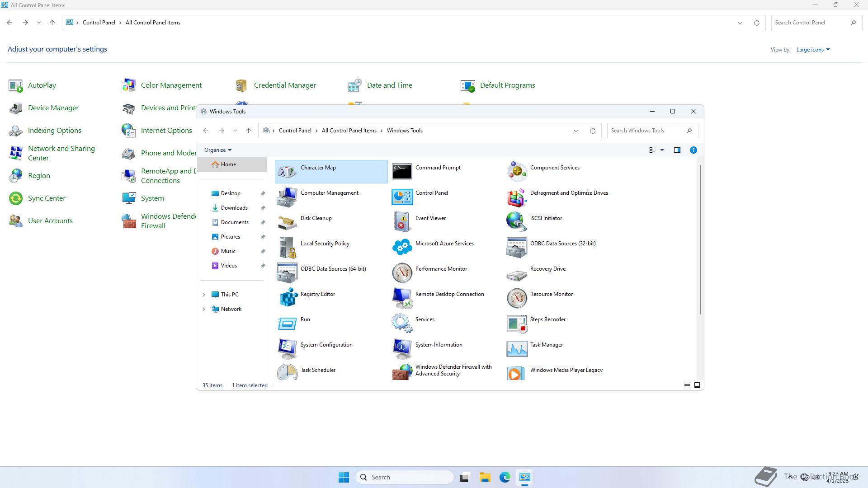Click the Search Control Panel field

(816, 23)
